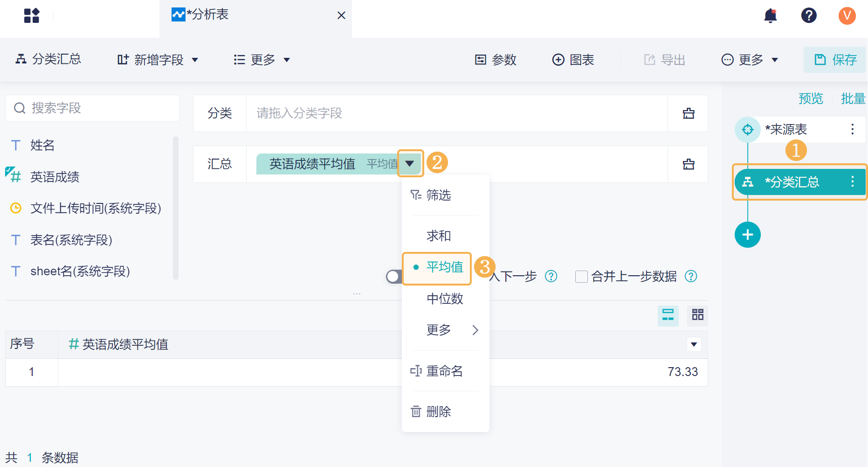Click the 预览 link
The width and height of the screenshot is (868, 467).
(811, 98)
